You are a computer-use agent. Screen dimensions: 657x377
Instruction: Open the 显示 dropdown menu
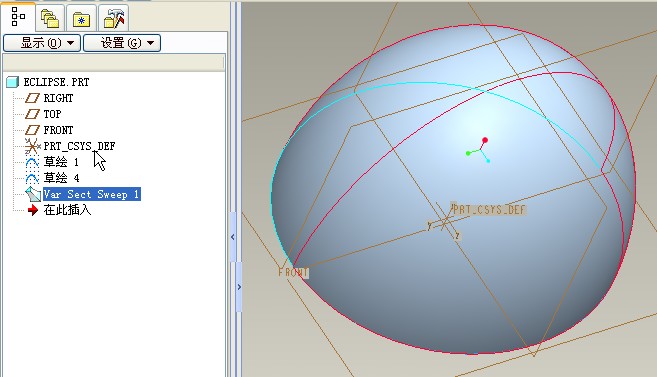tap(41, 43)
